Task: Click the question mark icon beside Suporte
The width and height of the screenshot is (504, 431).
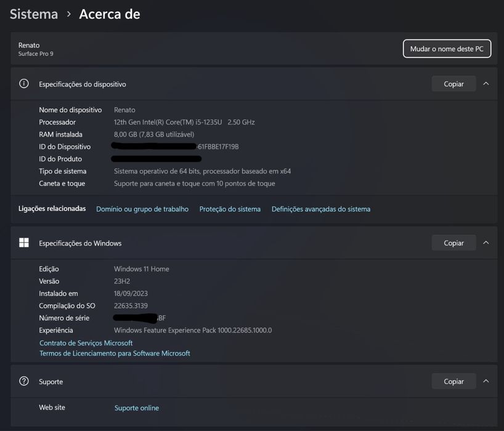Action: (x=24, y=381)
